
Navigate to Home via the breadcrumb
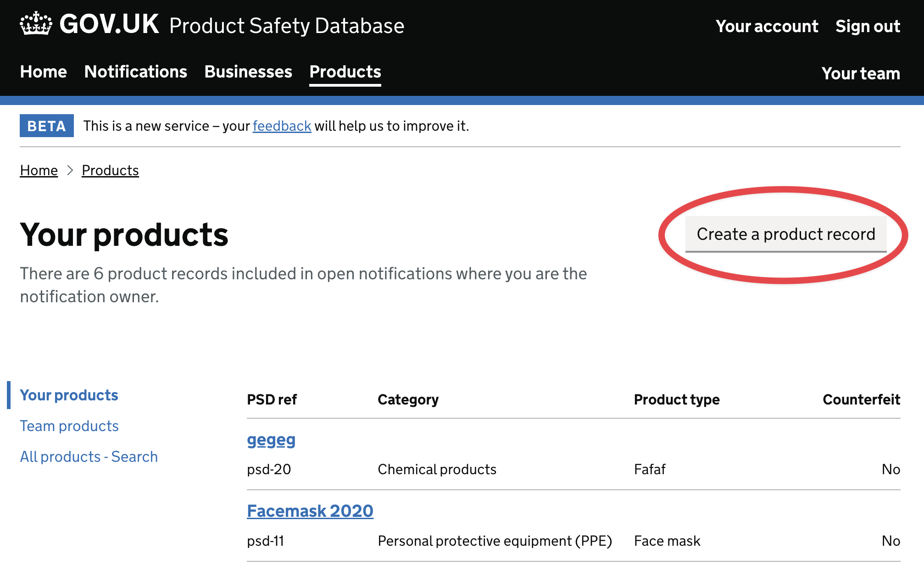pos(39,170)
